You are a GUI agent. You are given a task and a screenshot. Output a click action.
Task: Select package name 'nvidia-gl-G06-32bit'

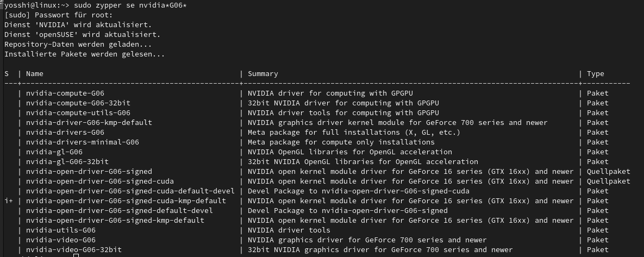pos(67,162)
